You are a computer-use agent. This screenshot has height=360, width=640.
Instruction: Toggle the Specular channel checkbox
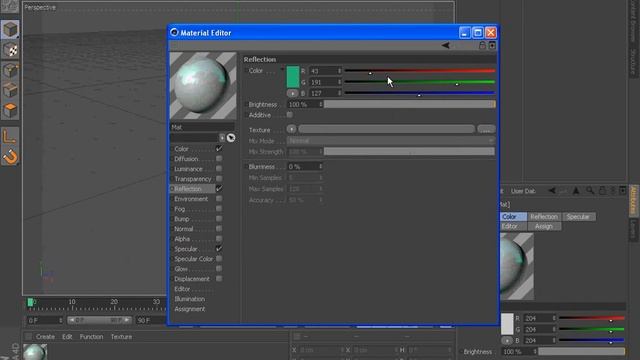219,249
